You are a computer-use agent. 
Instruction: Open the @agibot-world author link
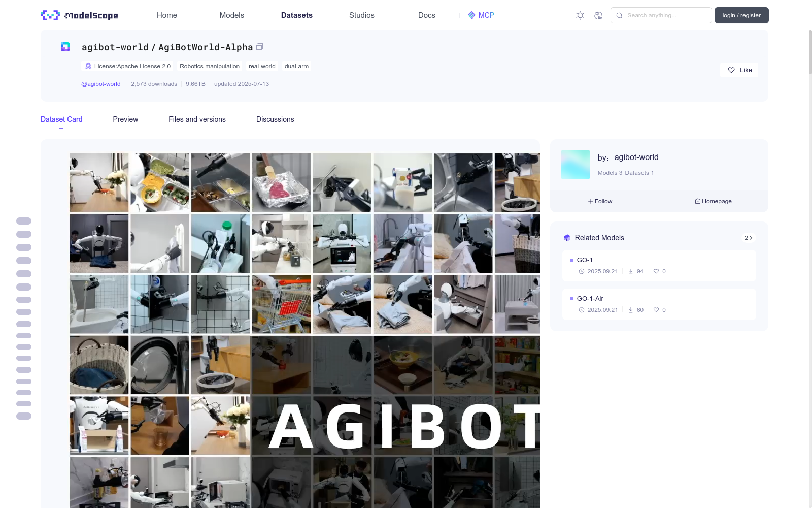click(101, 84)
